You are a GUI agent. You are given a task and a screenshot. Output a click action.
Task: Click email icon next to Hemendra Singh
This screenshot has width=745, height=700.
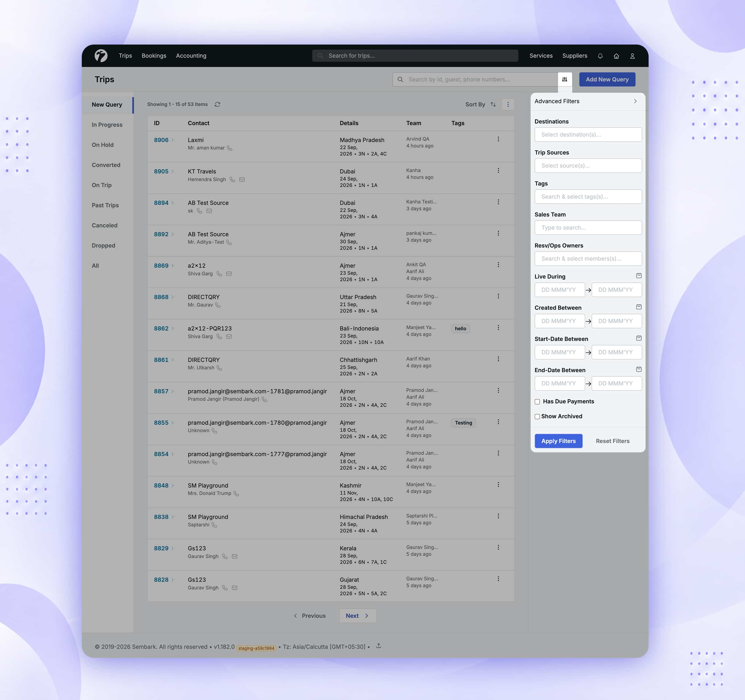(x=242, y=179)
